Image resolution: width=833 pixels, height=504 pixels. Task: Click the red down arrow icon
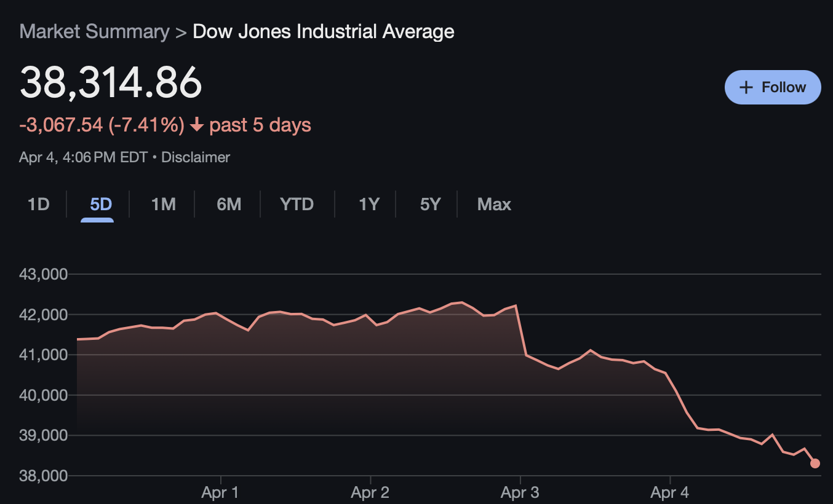point(197,125)
